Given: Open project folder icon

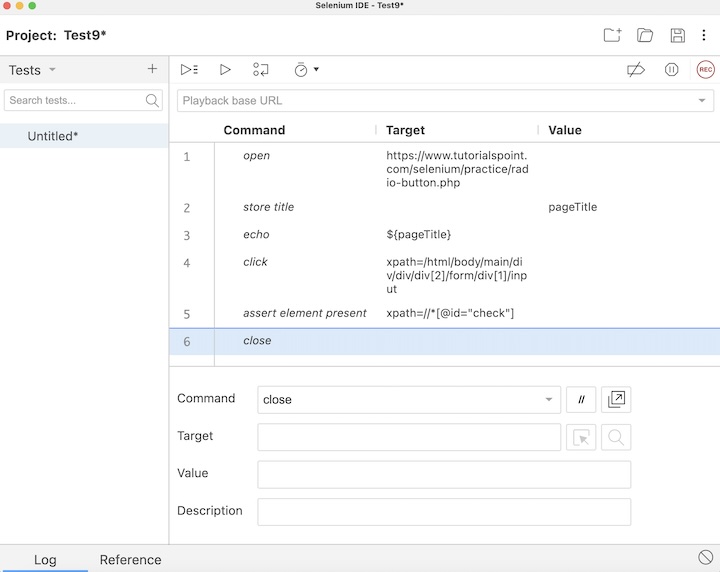Looking at the screenshot, I should coord(645,36).
